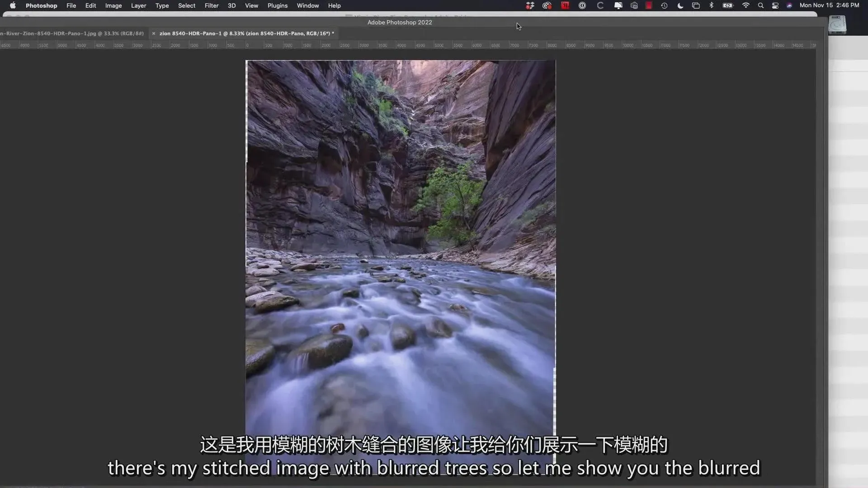Switch to the River-Zion-8540-HDR-Pano-1.jpg document tab

(x=72, y=33)
